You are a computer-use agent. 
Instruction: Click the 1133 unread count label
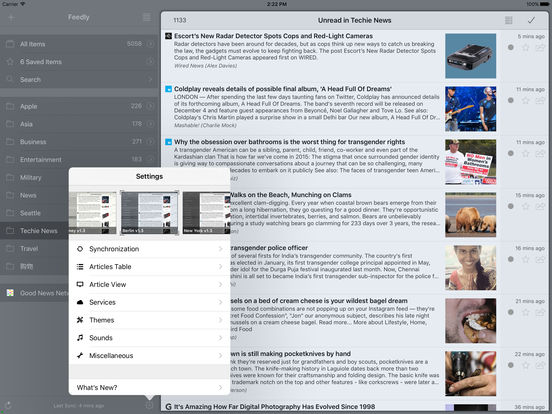coord(180,20)
